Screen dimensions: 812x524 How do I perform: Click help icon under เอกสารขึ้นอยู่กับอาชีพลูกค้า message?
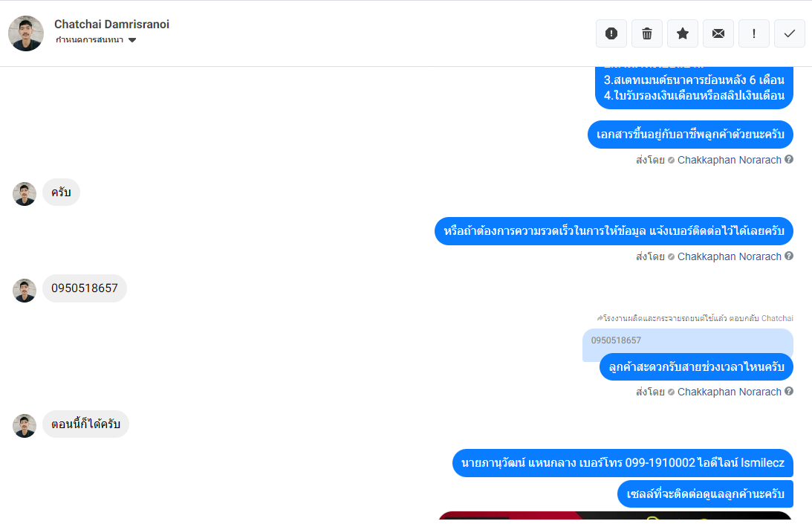tap(789, 159)
